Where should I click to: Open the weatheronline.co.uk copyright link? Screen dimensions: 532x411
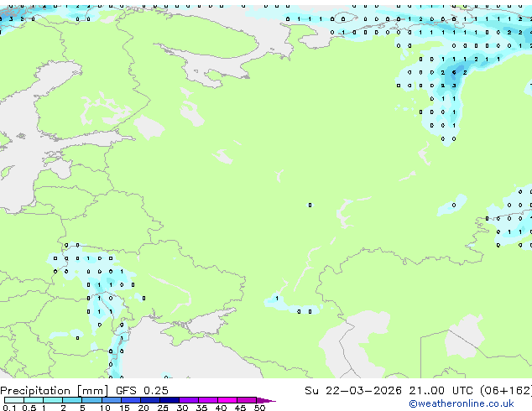[x=462, y=403]
